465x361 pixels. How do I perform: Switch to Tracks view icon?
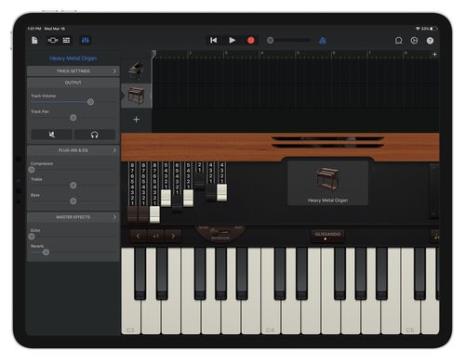point(67,40)
